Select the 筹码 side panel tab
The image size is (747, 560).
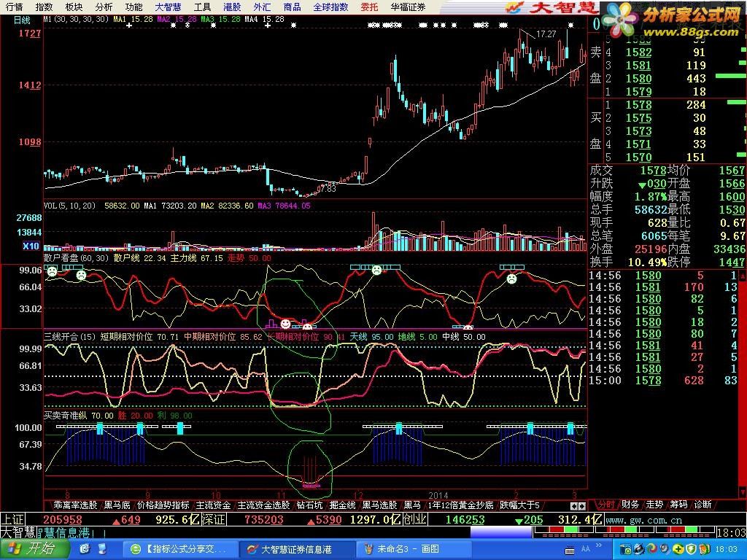pos(678,505)
